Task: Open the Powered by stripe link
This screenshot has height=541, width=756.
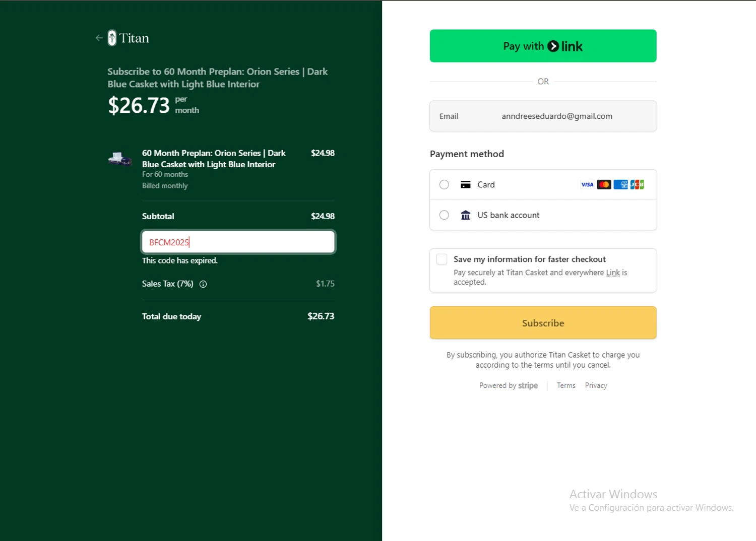Action: pos(509,385)
